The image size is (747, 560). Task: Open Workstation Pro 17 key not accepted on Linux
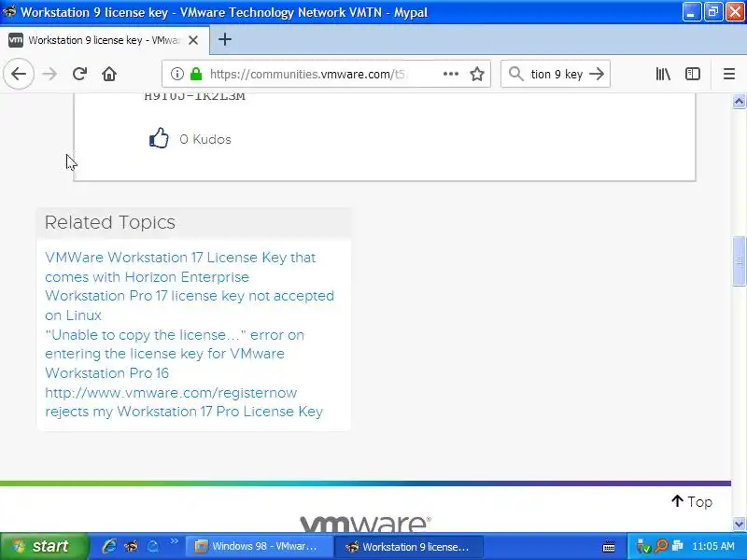click(x=190, y=305)
